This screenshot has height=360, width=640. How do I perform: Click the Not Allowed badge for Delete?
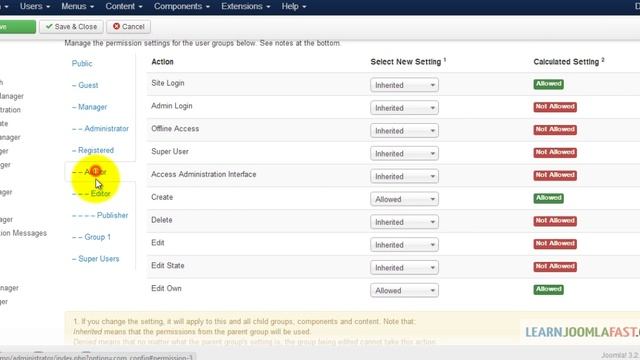tap(555, 221)
